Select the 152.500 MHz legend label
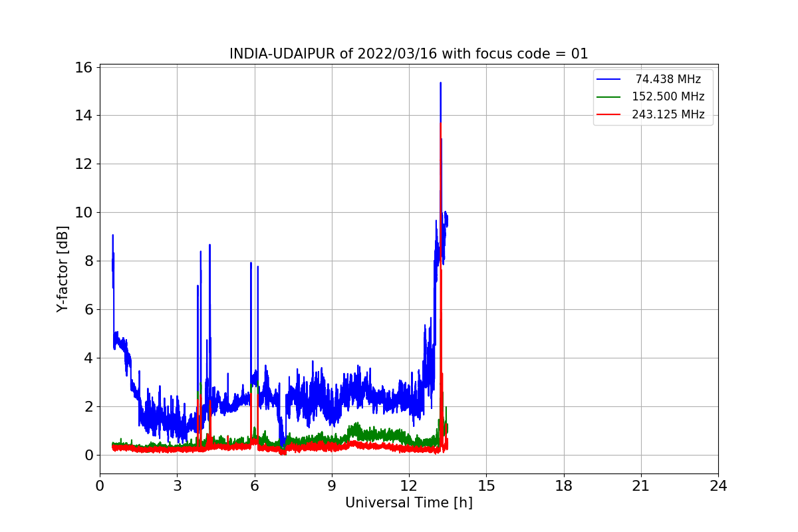Screen dimensions: 798x532 pyautogui.click(x=668, y=96)
